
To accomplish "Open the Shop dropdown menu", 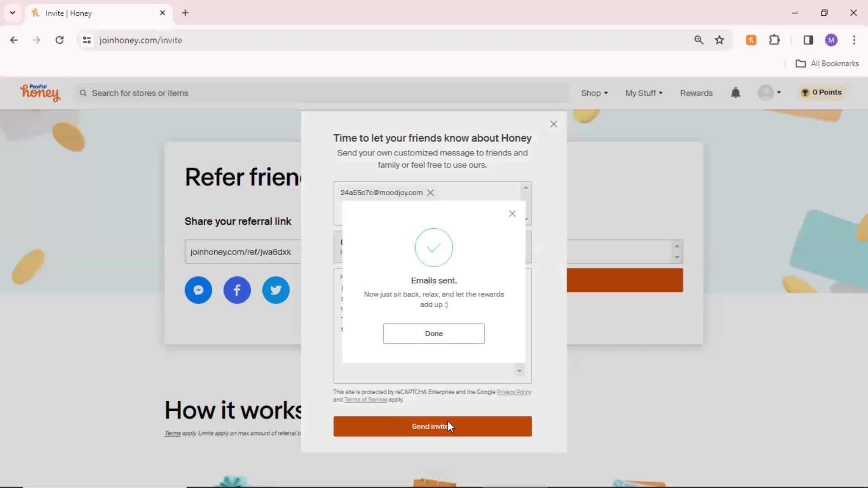I will point(594,92).
